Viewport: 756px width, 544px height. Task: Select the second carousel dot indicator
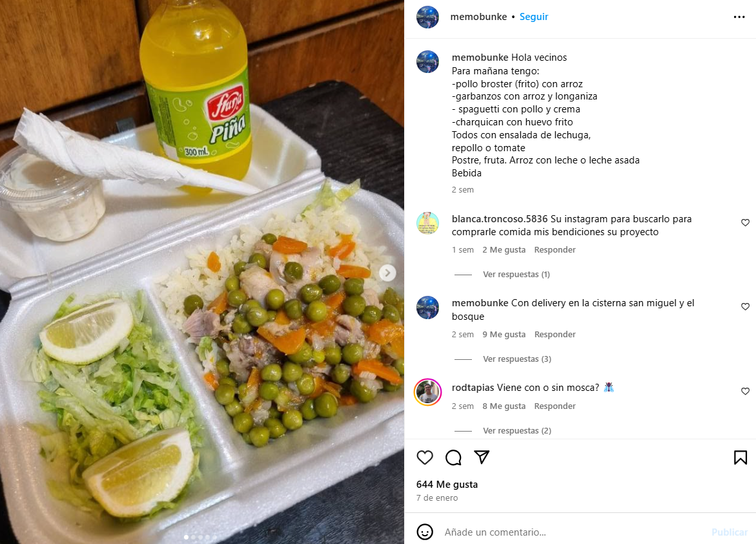click(x=193, y=538)
